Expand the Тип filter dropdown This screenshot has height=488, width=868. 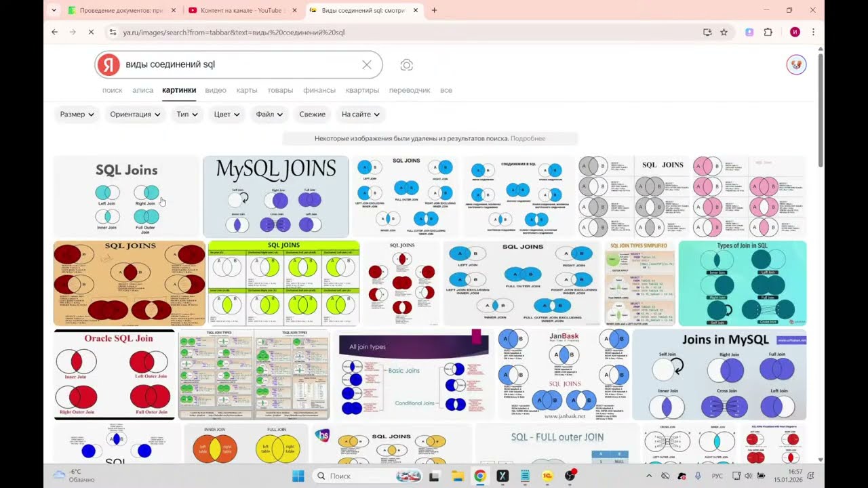pos(186,114)
